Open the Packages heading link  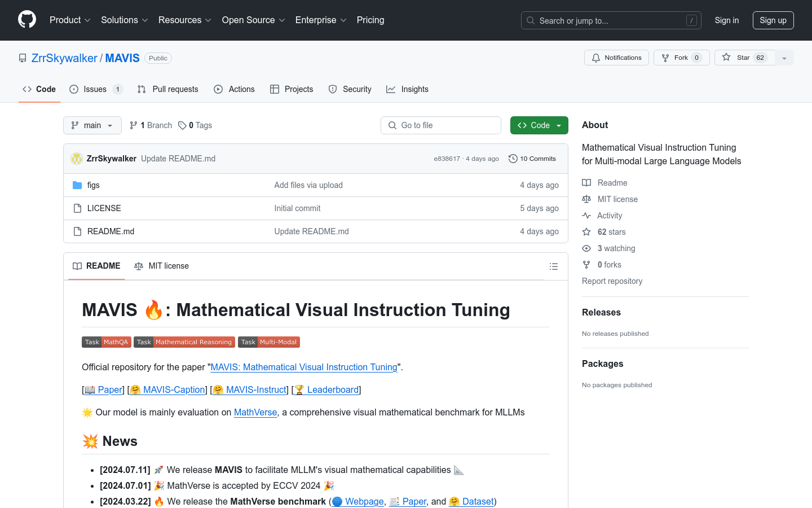click(602, 364)
